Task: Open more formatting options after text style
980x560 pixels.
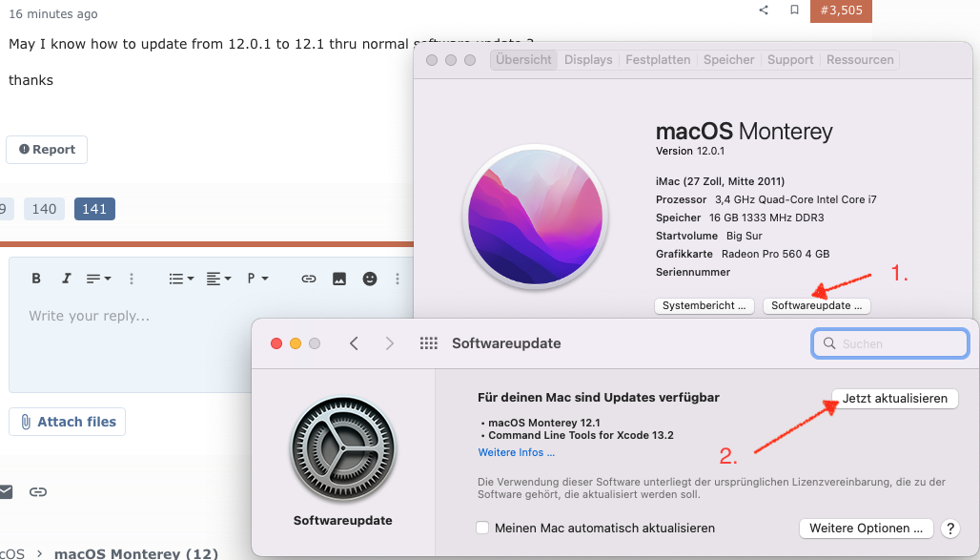Action: coord(132,279)
